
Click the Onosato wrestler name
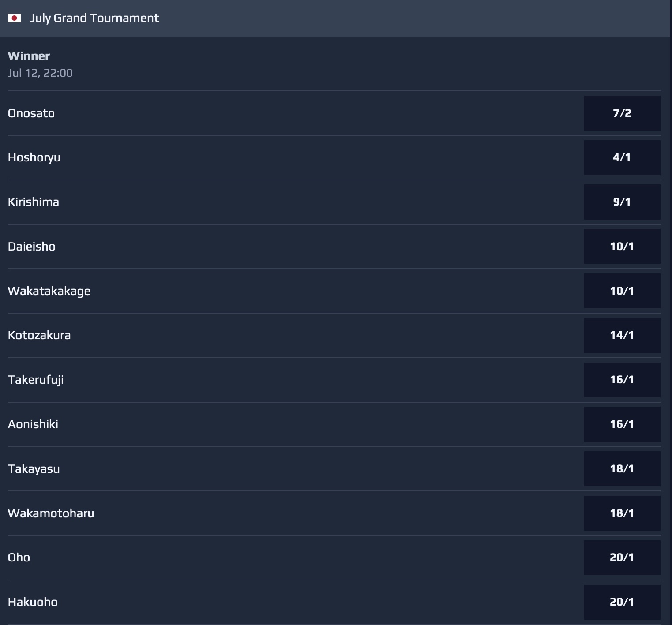[31, 113]
